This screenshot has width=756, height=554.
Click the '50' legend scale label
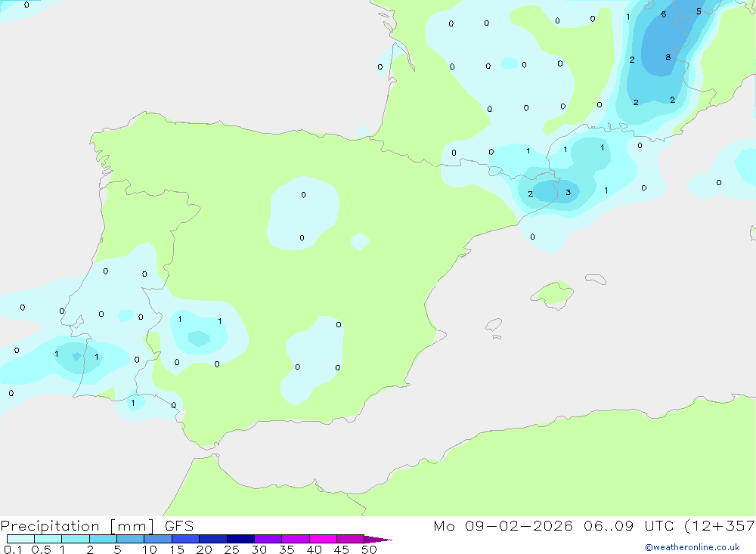click(x=369, y=549)
